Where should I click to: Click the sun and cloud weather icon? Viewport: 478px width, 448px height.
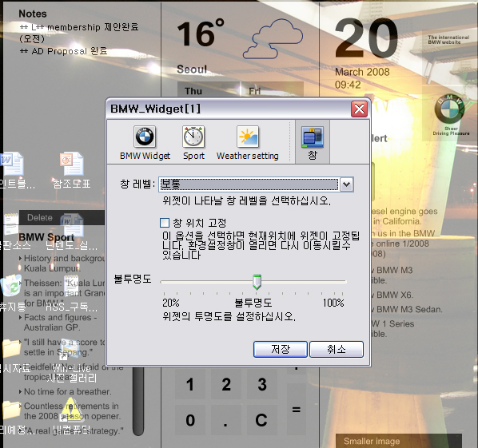248,137
